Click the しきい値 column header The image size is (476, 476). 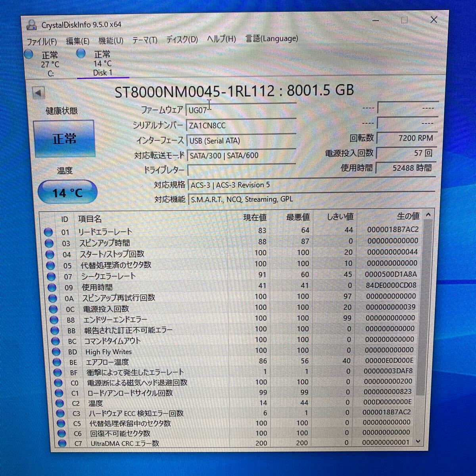pos(340,217)
